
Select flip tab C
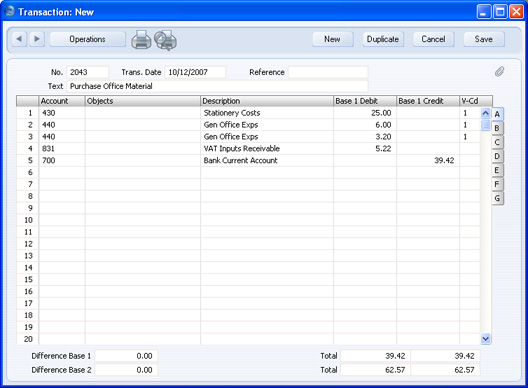tap(497, 142)
